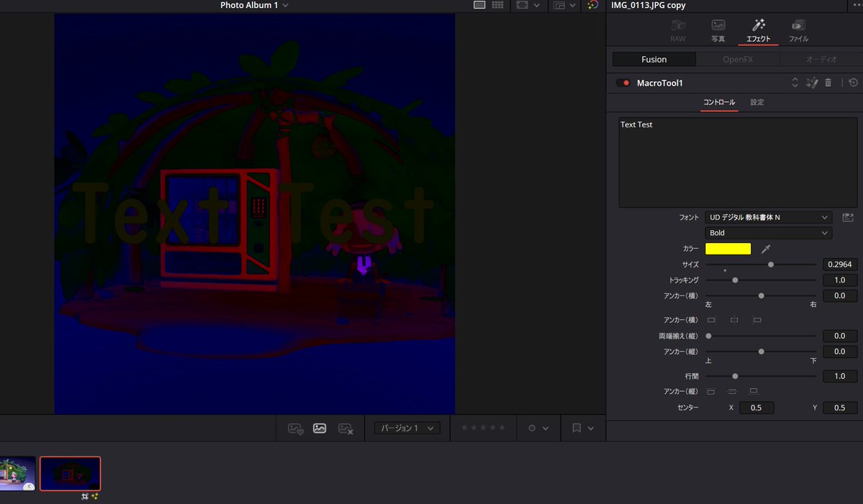The height and width of the screenshot is (504, 863).
Task: Reject photo with X image icon
Action: (x=345, y=428)
